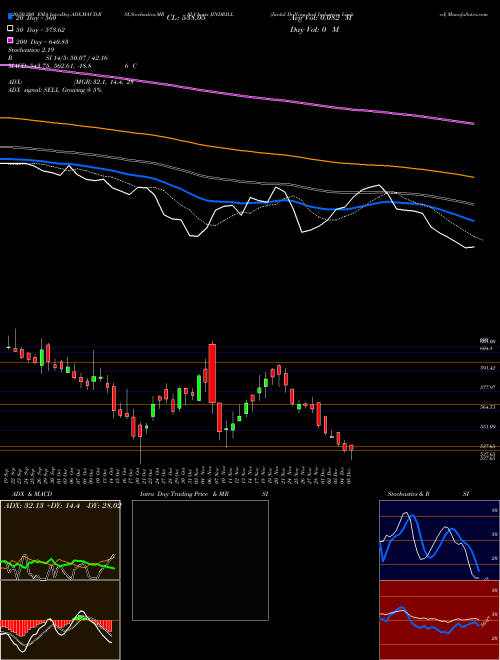Click the 577.97 price axis label
This screenshot has width=500, height=660.
[x=487, y=387]
